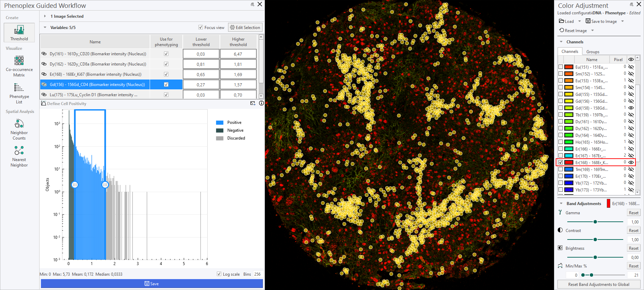Open the Phenotype List view

(x=19, y=93)
